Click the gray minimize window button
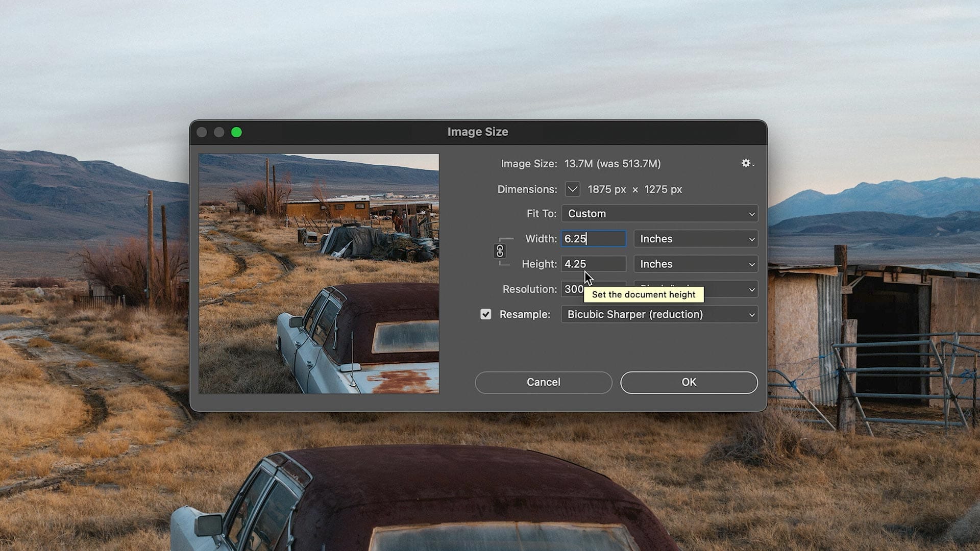The height and width of the screenshot is (551, 980). pos(219,132)
